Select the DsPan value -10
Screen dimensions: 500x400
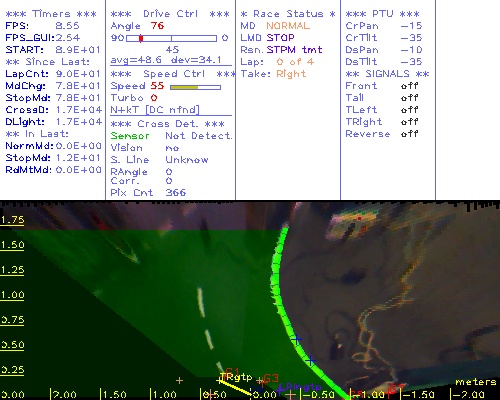pos(412,50)
